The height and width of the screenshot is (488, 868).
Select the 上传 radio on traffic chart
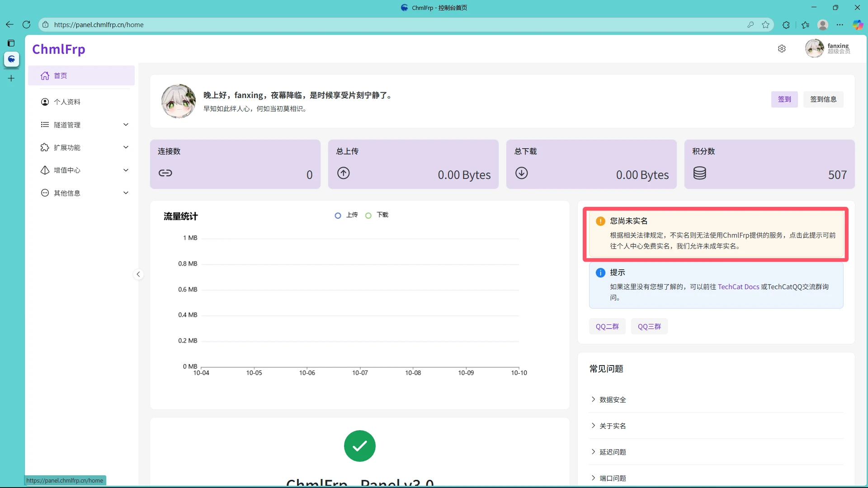(x=338, y=216)
